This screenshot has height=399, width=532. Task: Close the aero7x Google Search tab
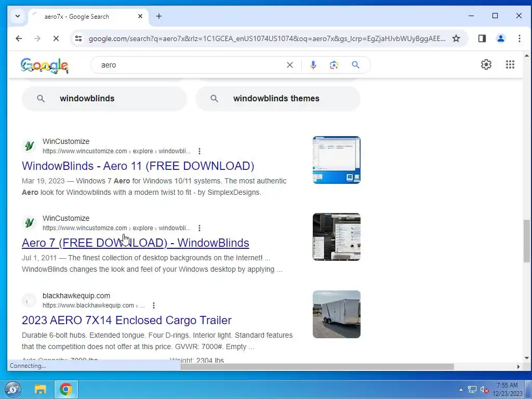tap(140, 16)
